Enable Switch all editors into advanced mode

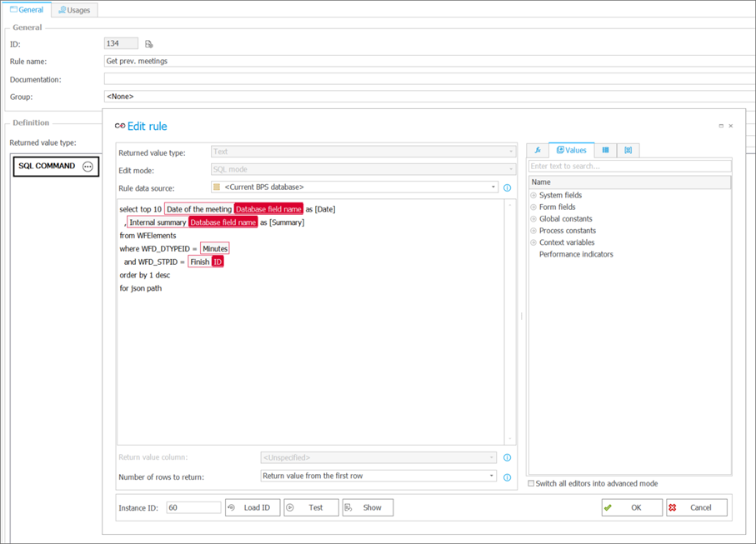click(x=532, y=484)
